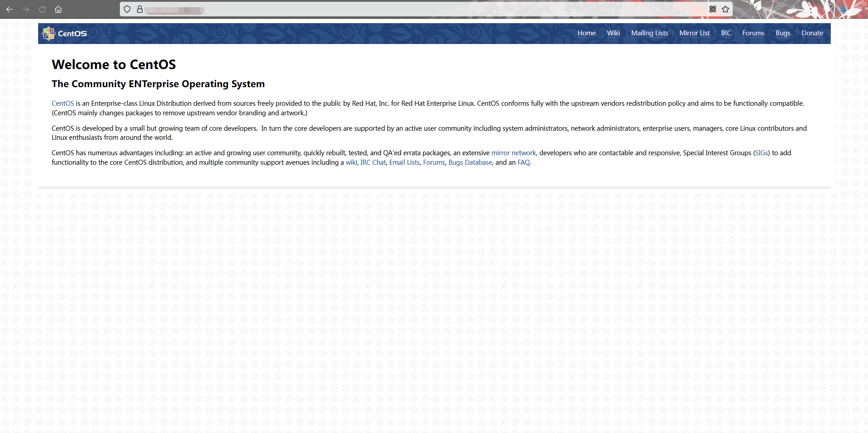The image size is (868, 433).
Task: Follow the CentOS link starting the first paragraph
Action: 63,103
